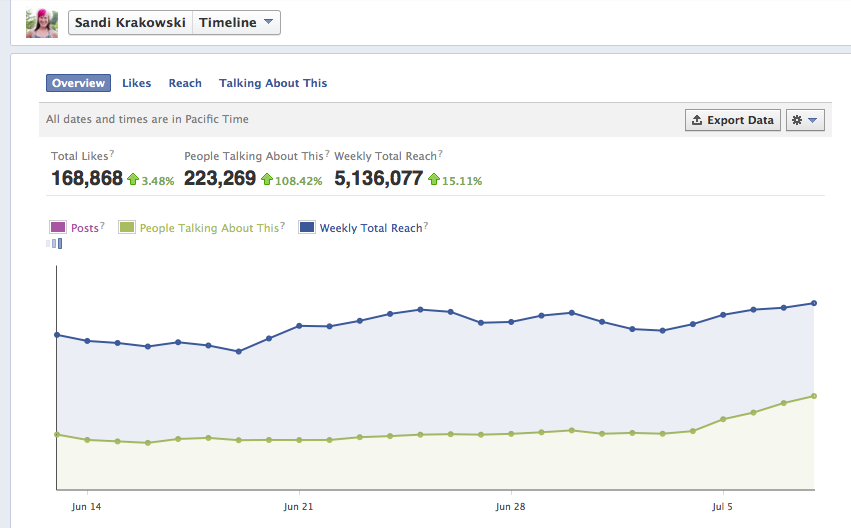The image size is (851, 528).
Task: Expand the gear settings dropdown
Action: [x=805, y=120]
